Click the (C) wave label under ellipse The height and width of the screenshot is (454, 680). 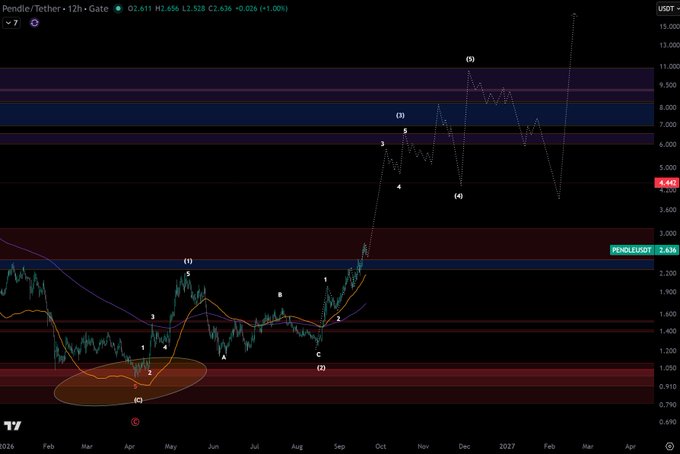tap(138, 400)
